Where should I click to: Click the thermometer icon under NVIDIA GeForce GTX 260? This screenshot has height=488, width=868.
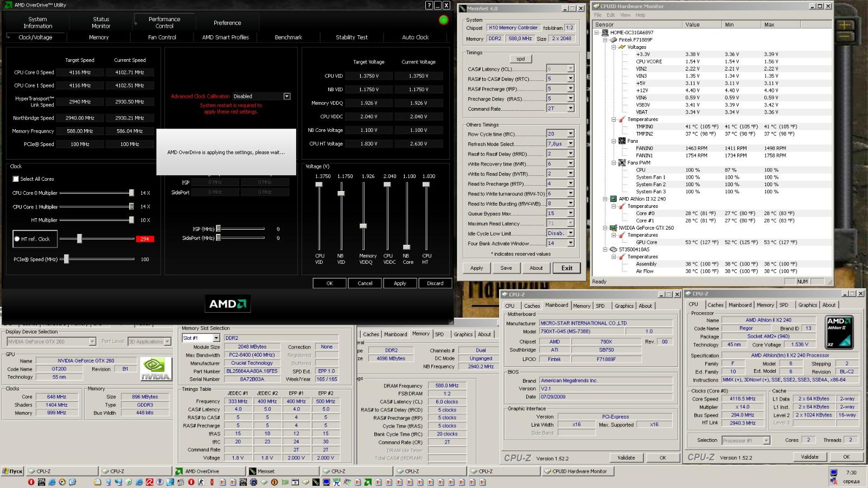[x=622, y=235]
